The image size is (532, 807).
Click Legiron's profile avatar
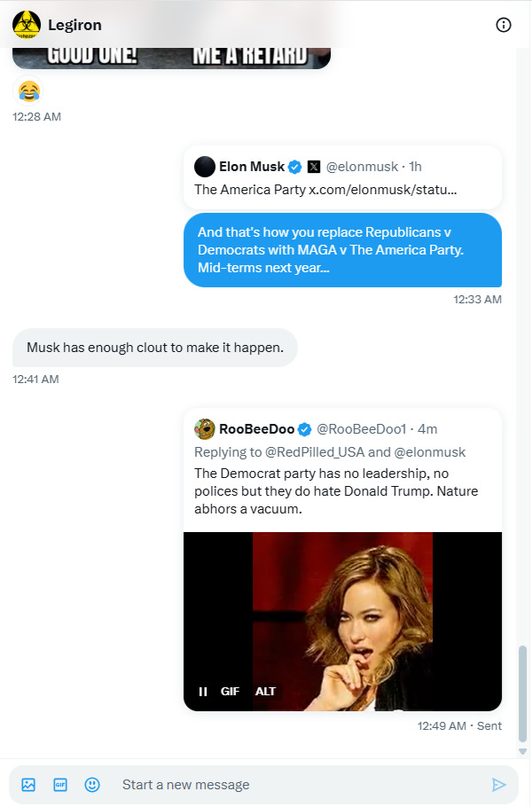pos(27,25)
